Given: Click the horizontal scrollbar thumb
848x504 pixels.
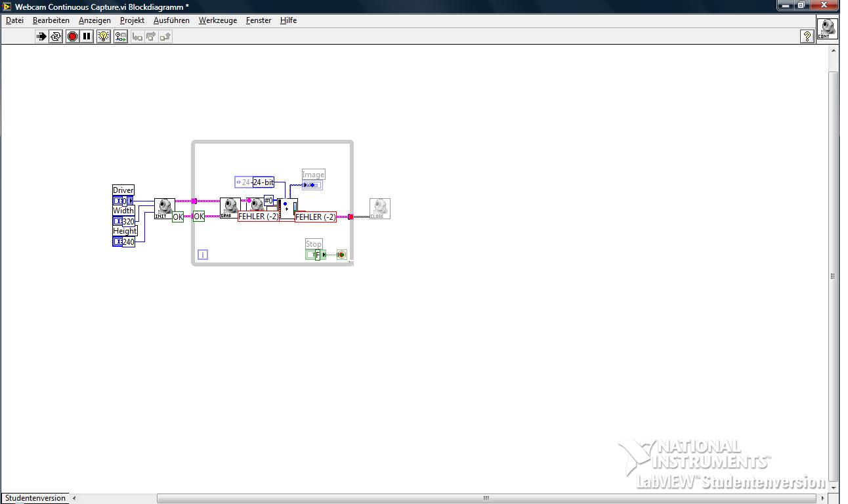Looking at the screenshot, I should coord(486,498).
